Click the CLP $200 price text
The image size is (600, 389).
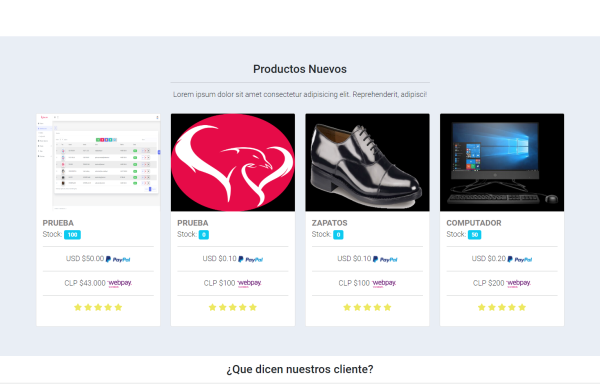(x=489, y=283)
